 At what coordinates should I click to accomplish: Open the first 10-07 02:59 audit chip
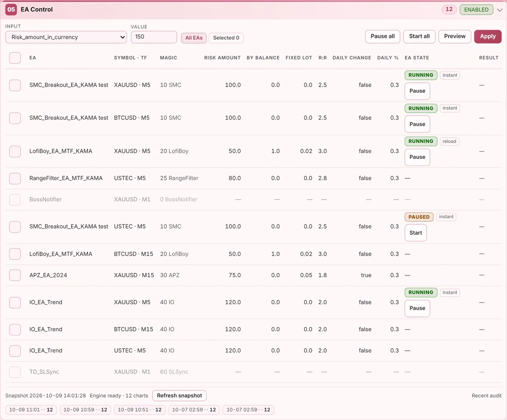194,410
